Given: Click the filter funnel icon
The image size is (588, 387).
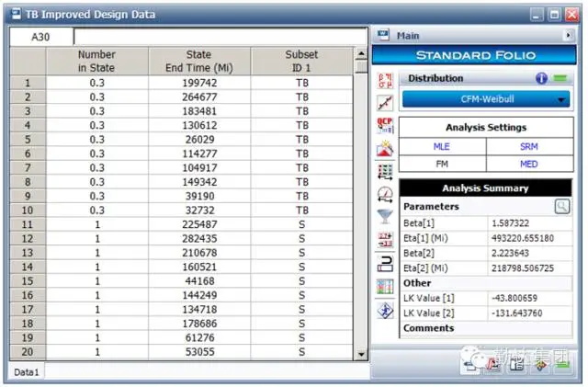Looking at the screenshot, I should (x=386, y=217).
